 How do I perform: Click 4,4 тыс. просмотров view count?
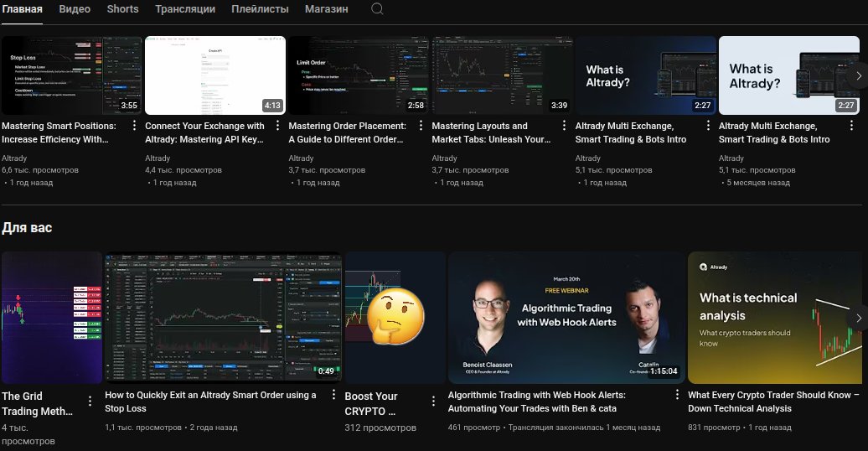coord(183,170)
